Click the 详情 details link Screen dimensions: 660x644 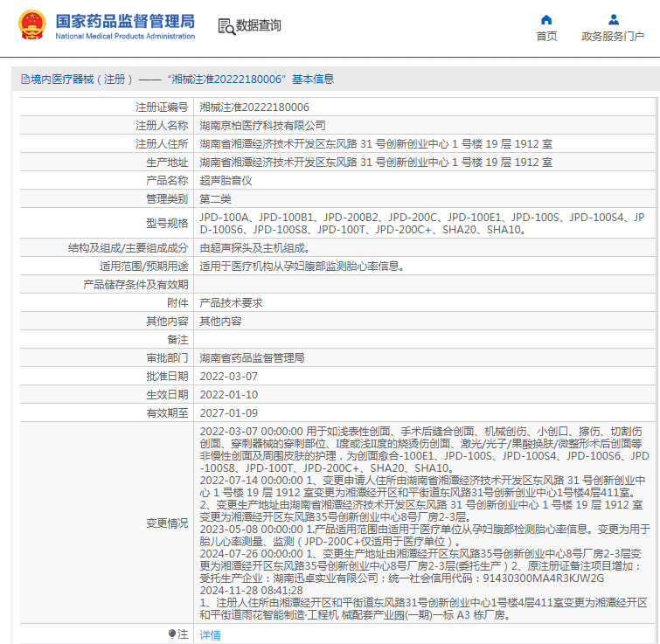[x=210, y=634]
